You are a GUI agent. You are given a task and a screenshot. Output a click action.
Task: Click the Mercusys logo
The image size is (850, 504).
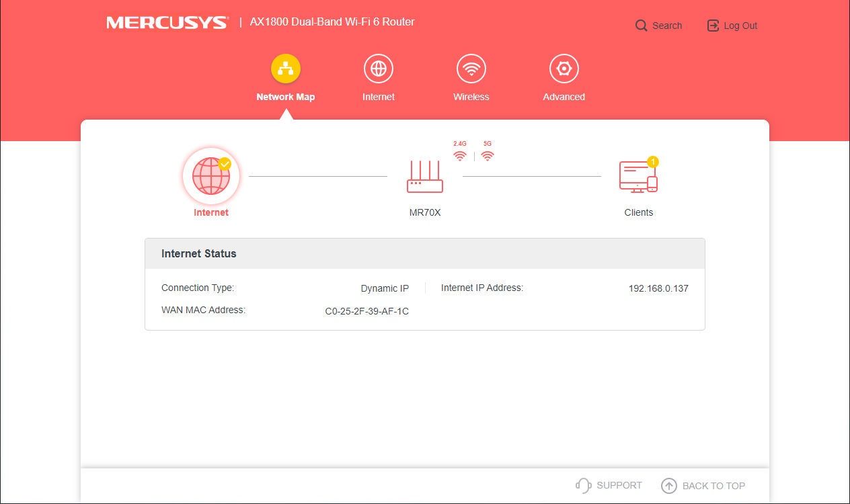[x=167, y=23]
